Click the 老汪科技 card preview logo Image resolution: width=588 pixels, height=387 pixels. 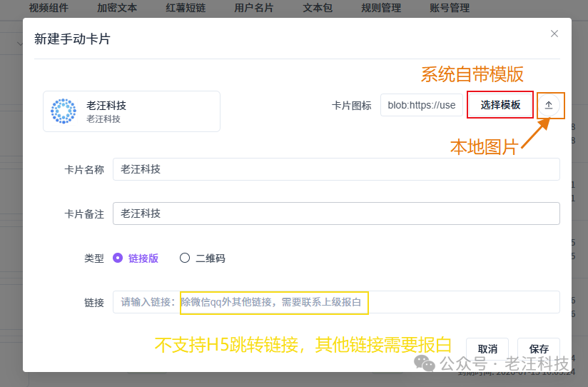(64, 111)
